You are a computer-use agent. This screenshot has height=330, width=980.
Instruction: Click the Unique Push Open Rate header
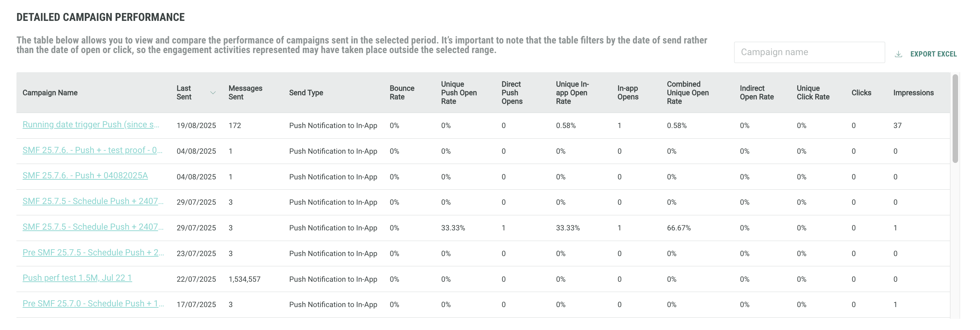tap(458, 93)
